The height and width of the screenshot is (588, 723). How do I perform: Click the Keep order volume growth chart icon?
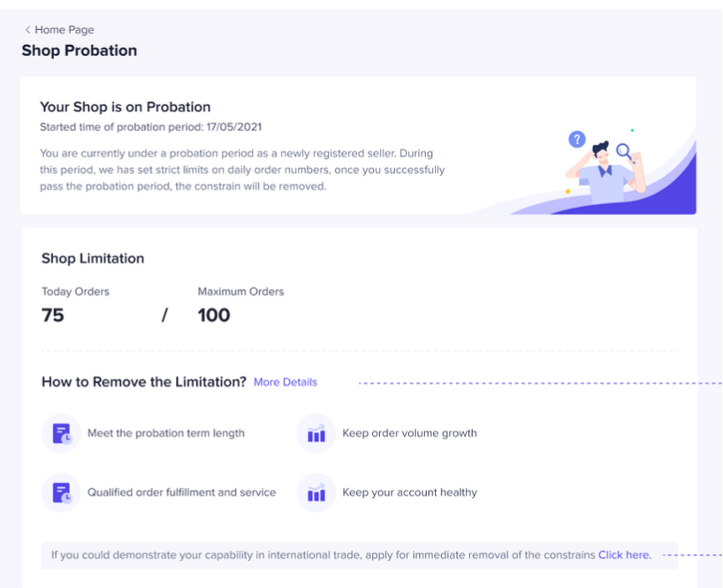pos(316,433)
